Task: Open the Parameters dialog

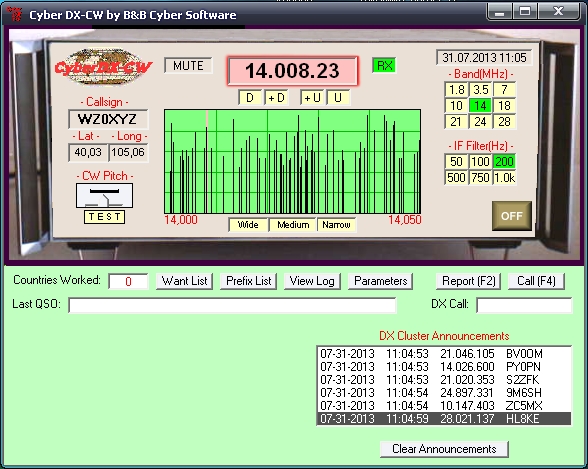Action: pyautogui.click(x=381, y=281)
